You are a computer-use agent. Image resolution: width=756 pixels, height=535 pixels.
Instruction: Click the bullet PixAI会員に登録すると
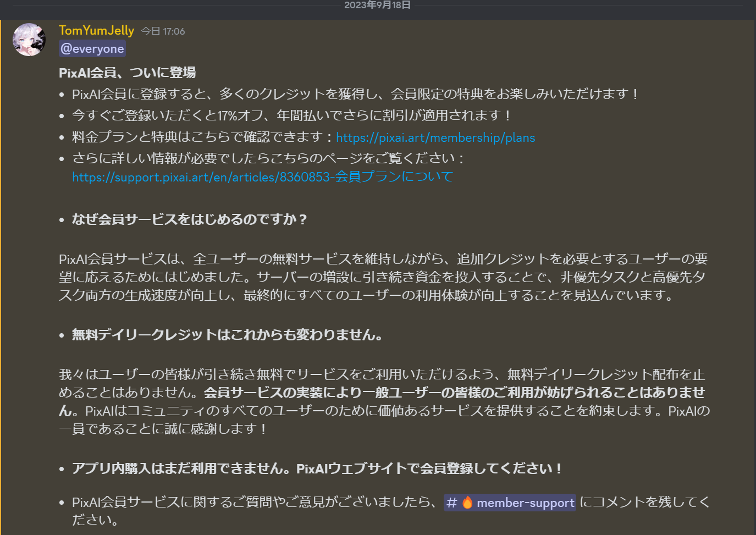356,94
